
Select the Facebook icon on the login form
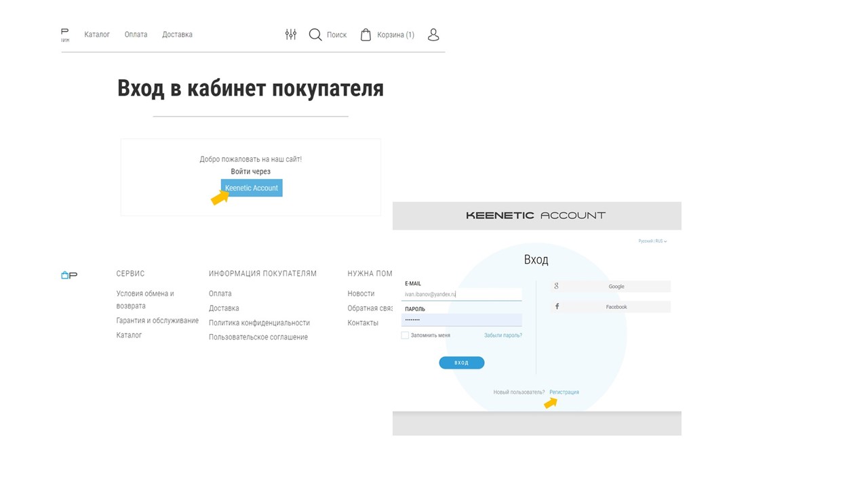tap(556, 306)
